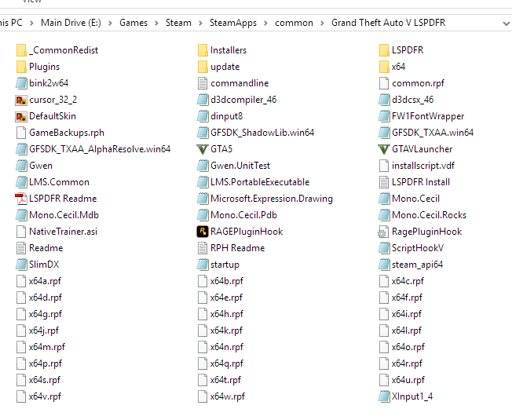Click the common.rpf file icon

pos(384,83)
